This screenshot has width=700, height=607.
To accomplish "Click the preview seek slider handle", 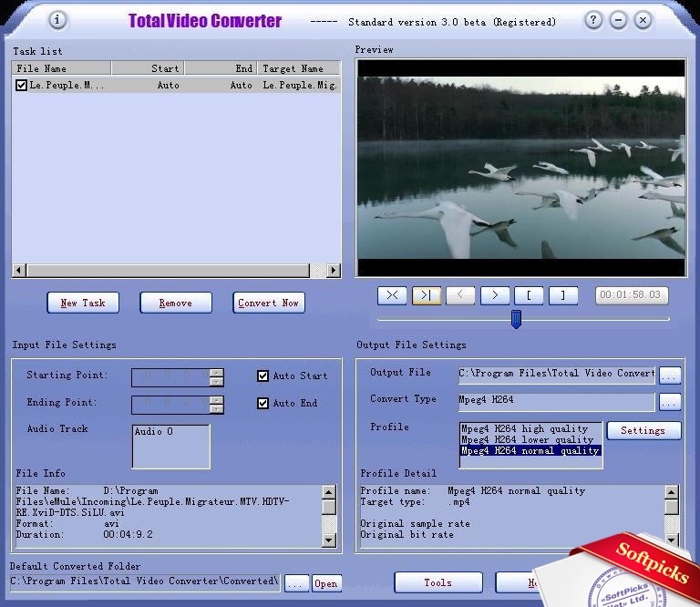I will tap(516, 319).
